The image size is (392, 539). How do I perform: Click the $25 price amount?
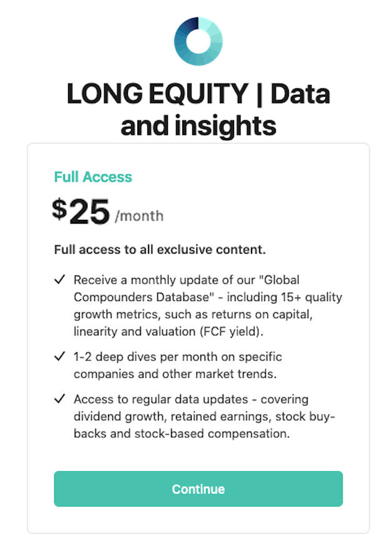tap(81, 212)
